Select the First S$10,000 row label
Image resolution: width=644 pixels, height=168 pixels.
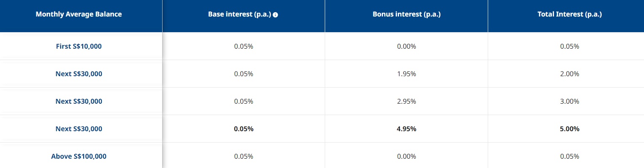point(79,46)
